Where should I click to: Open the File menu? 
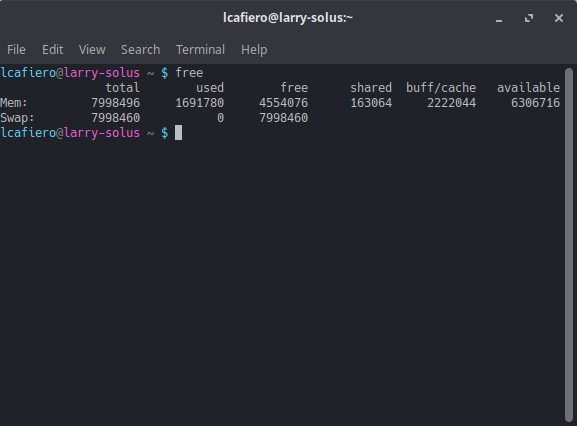point(16,50)
